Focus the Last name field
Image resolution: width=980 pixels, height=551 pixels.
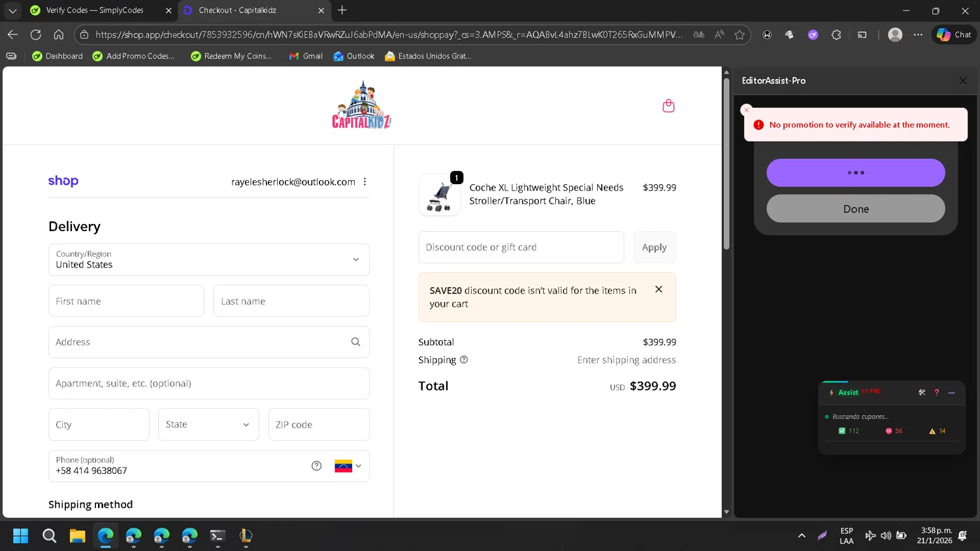[x=291, y=301]
